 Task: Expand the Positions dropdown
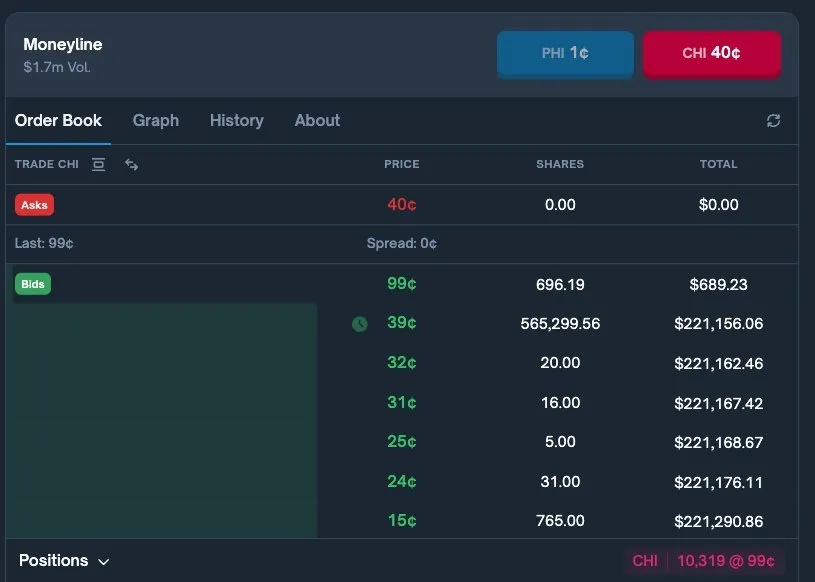[64, 561]
